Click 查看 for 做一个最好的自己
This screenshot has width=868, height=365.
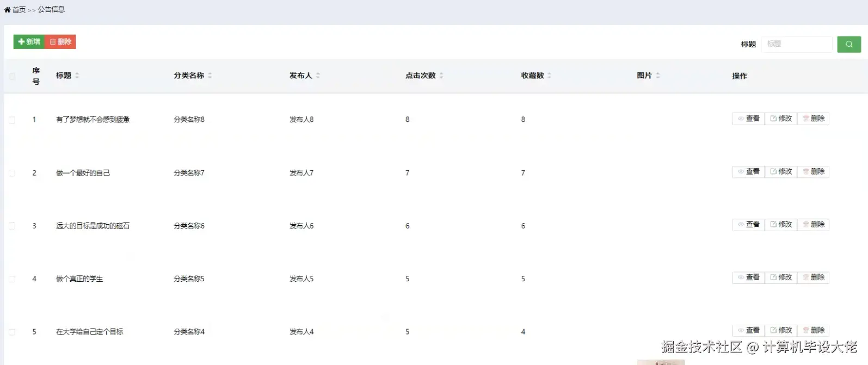click(x=749, y=171)
